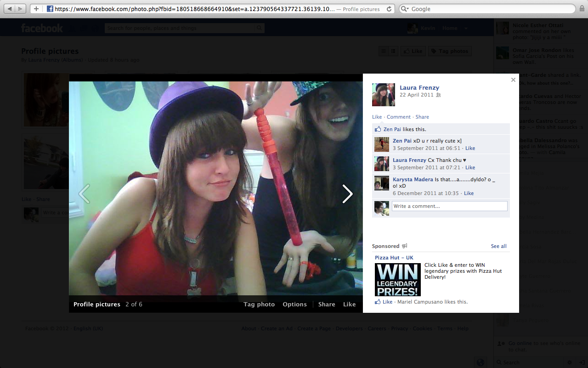588x368 pixels.
Task: Go back with Safari's back arrow
Action: tap(10, 9)
